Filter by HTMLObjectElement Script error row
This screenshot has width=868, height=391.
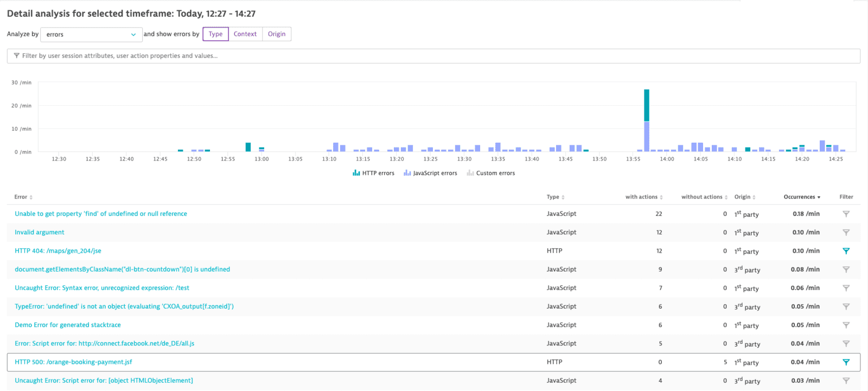point(846,381)
